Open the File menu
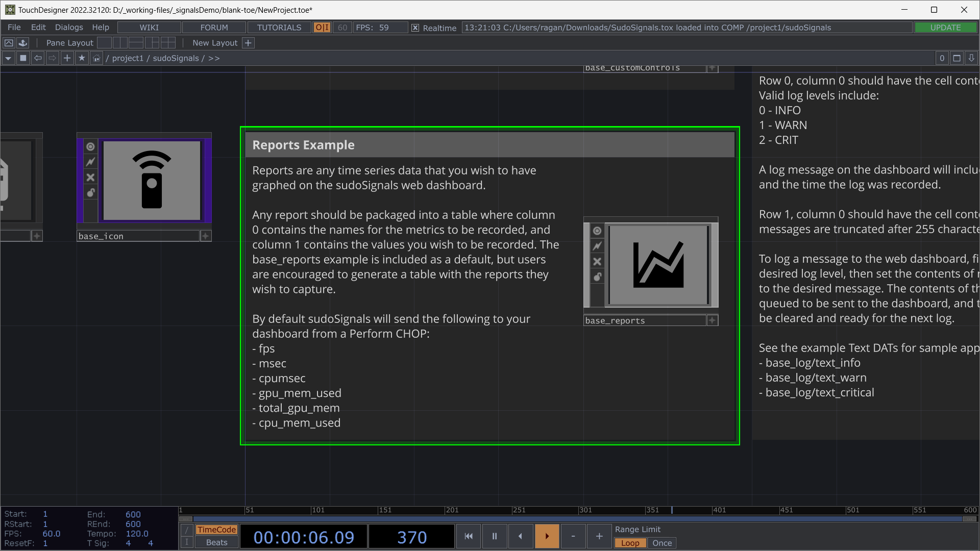Image resolution: width=980 pixels, height=551 pixels. tap(14, 28)
